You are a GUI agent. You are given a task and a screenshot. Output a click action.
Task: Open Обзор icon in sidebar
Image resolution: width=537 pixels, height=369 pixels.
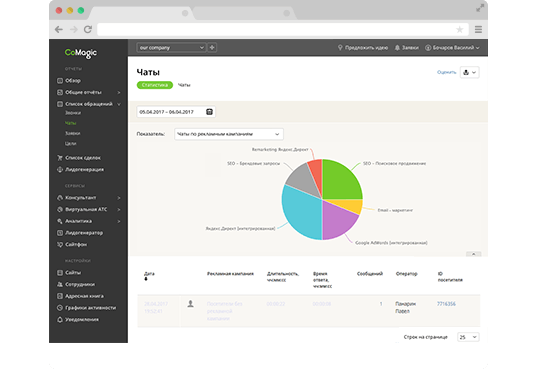click(60, 81)
